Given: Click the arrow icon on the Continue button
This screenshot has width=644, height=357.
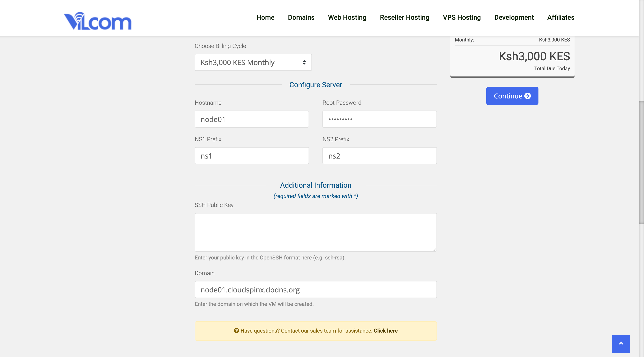Looking at the screenshot, I should coord(527,96).
